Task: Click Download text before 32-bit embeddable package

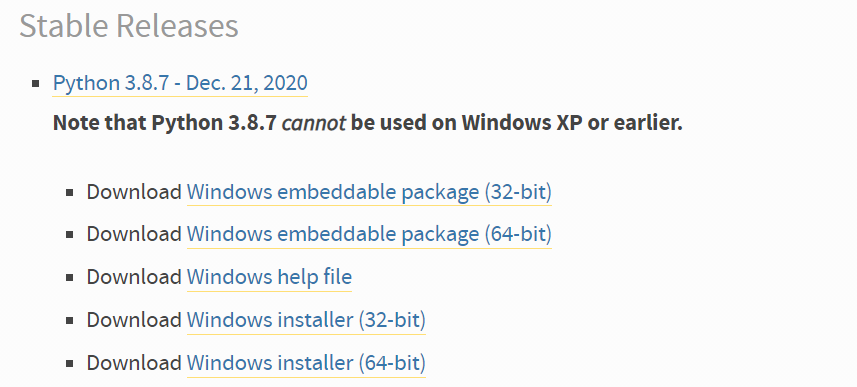Action: [x=134, y=192]
